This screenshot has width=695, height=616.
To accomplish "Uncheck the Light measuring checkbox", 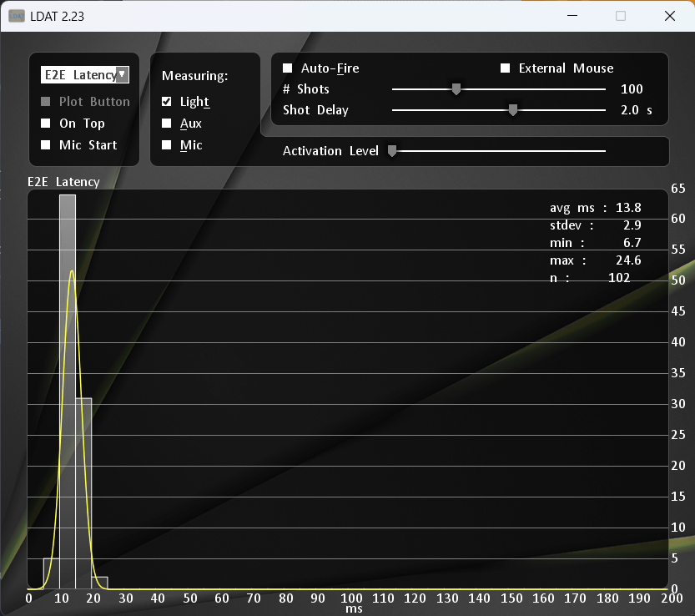I will [167, 102].
